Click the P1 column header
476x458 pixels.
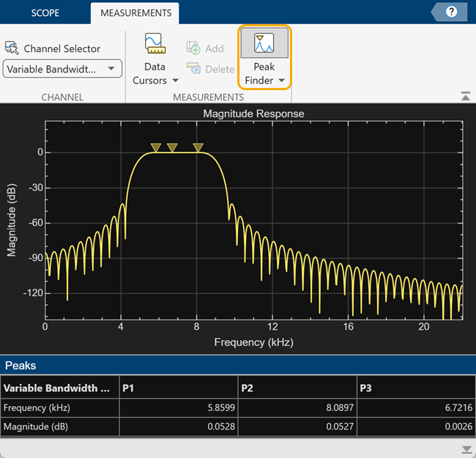[x=179, y=388]
